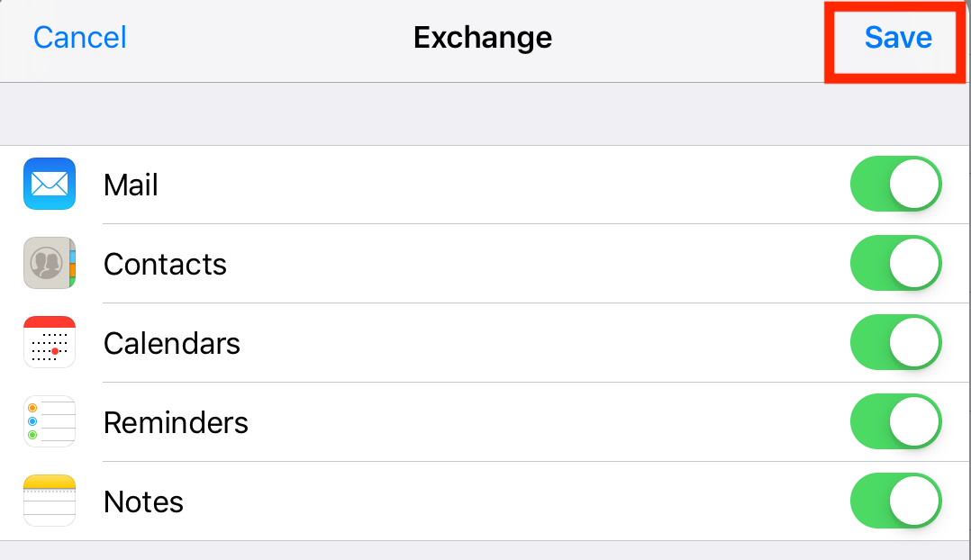The image size is (971, 560).
Task: Tap the Calendars app icon
Action: click(x=50, y=343)
